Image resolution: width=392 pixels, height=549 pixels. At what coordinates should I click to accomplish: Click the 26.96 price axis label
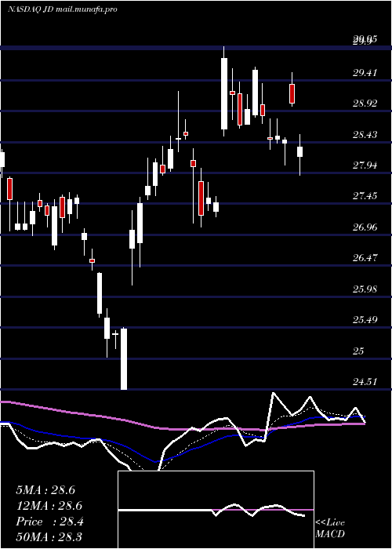(x=365, y=227)
